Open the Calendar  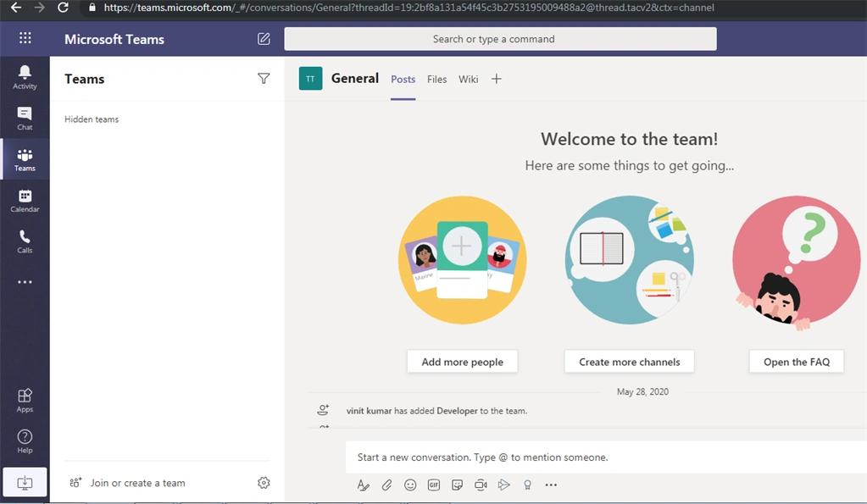point(25,201)
